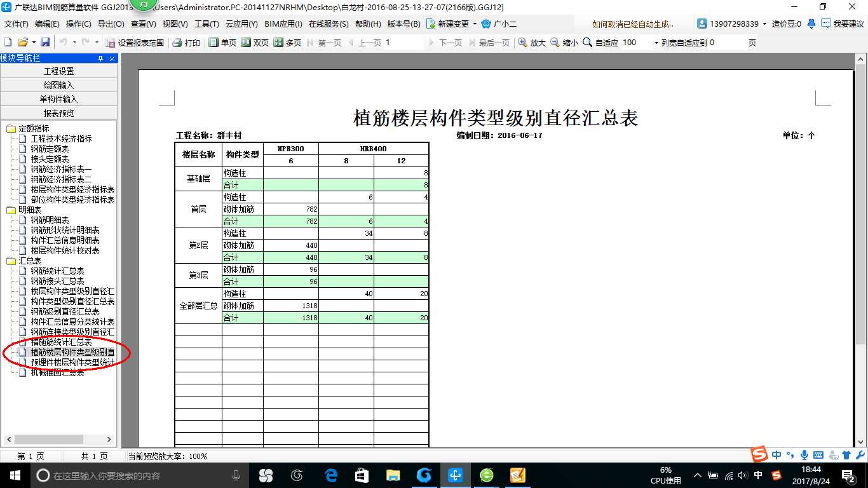Click the 自适应 fit magnifier button
The width and height of the screenshot is (868, 488).
coord(600,43)
